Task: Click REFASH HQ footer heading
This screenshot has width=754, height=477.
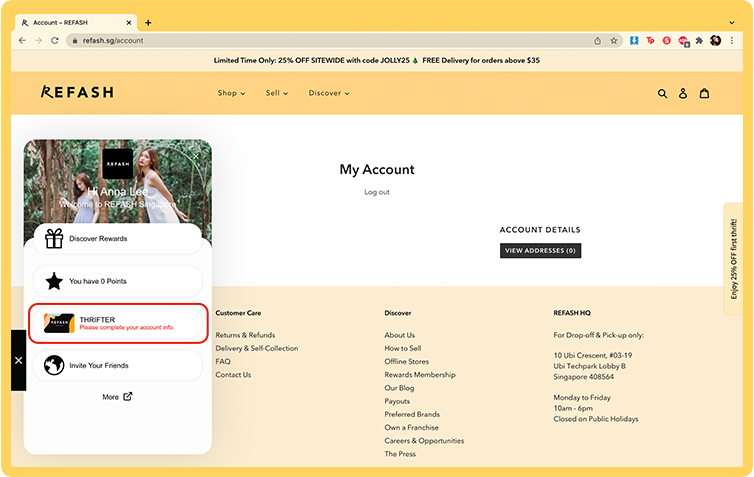Action: click(572, 313)
